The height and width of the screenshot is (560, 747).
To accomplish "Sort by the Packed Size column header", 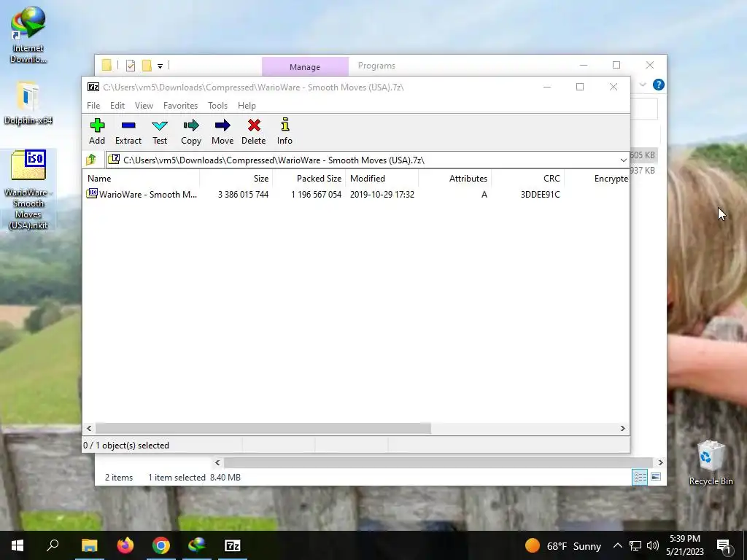I will [x=309, y=179].
